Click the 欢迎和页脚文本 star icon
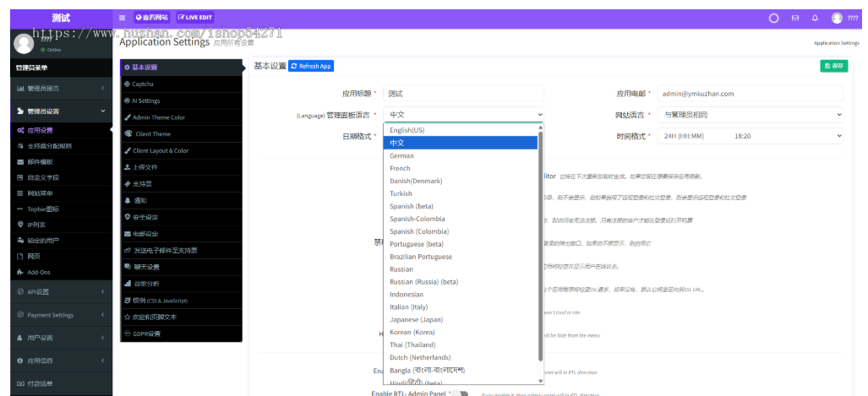This screenshot has height=396, width=868. pyautogui.click(x=128, y=317)
